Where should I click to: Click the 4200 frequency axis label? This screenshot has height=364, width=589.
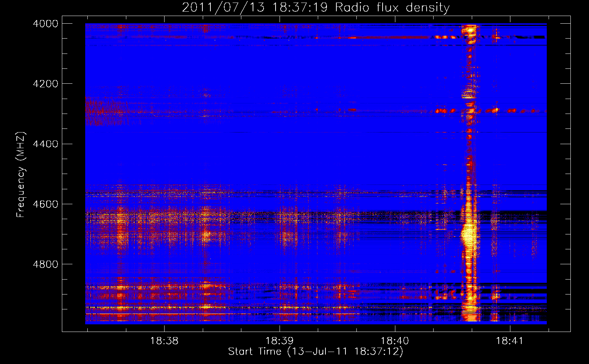point(46,84)
